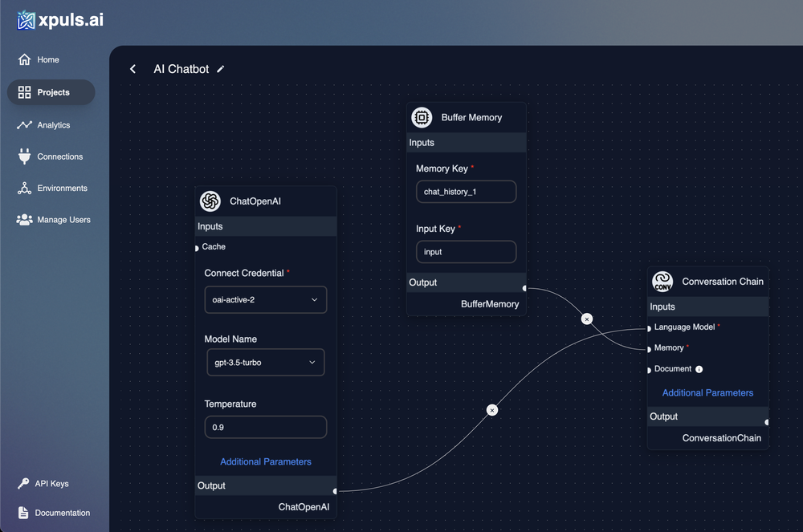Select the Projects nav item

[51, 92]
